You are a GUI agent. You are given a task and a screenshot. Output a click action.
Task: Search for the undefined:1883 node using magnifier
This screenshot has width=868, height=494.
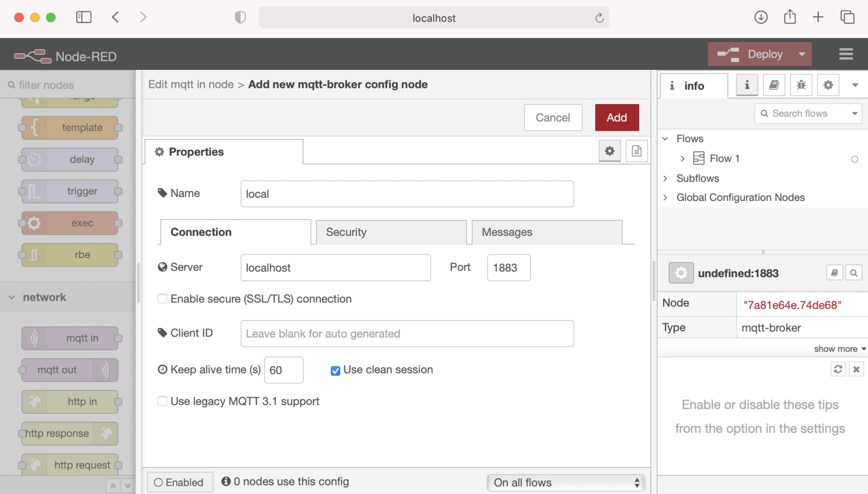pyautogui.click(x=853, y=273)
